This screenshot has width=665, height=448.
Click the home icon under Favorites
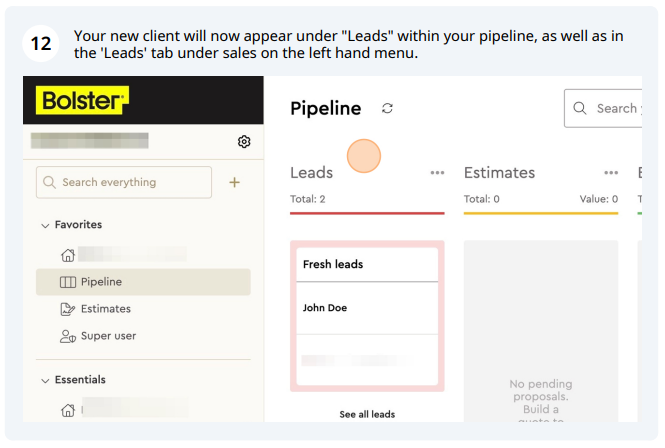pos(68,255)
